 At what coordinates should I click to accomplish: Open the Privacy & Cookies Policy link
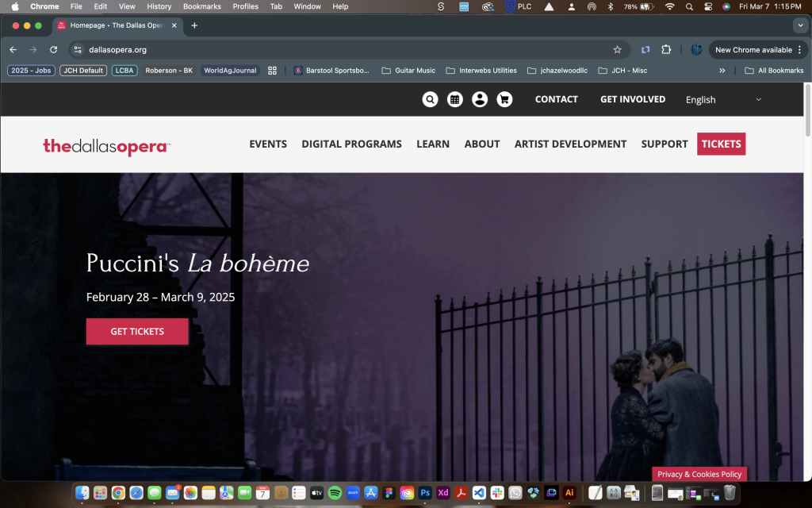[699, 474]
